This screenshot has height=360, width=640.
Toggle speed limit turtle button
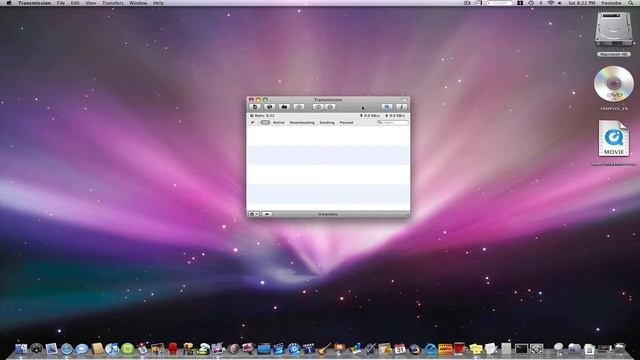click(267, 214)
